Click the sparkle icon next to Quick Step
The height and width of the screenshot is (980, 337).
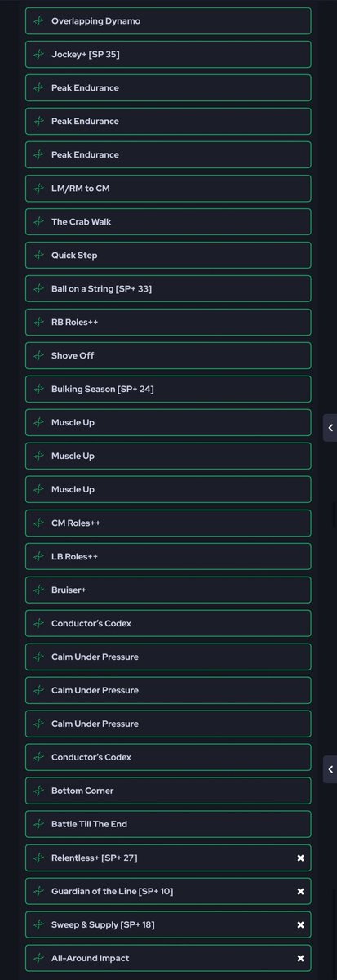point(38,256)
